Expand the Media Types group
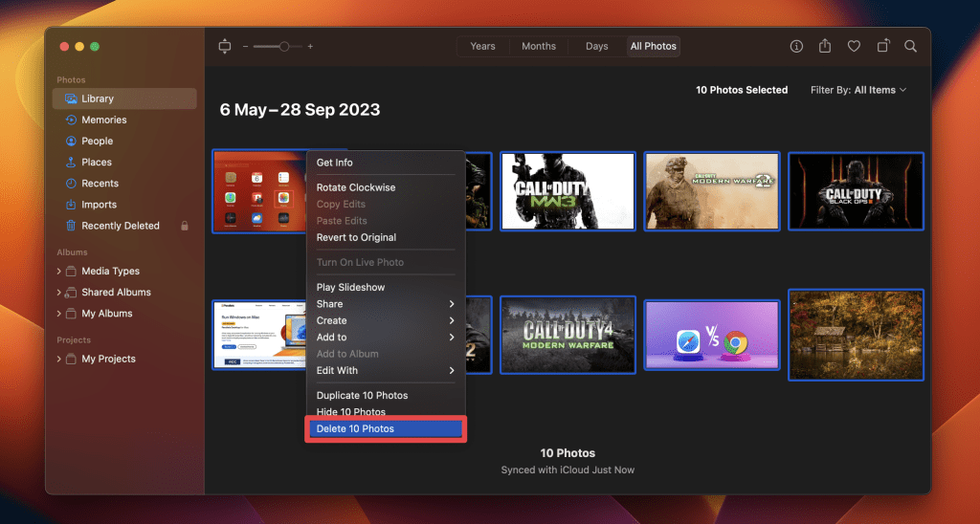Screen dimensions: 980x524 pos(59,272)
